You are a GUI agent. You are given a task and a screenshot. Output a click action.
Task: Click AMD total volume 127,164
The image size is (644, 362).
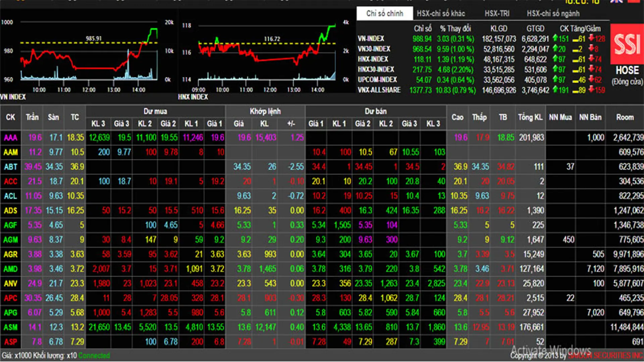pos(532,269)
